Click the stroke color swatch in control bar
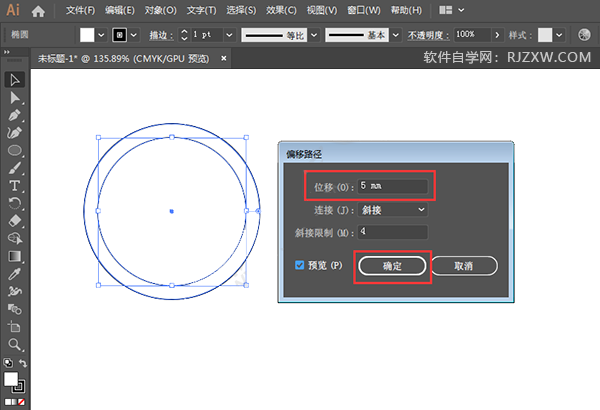The height and width of the screenshot is (410, 600). (119, 35)
